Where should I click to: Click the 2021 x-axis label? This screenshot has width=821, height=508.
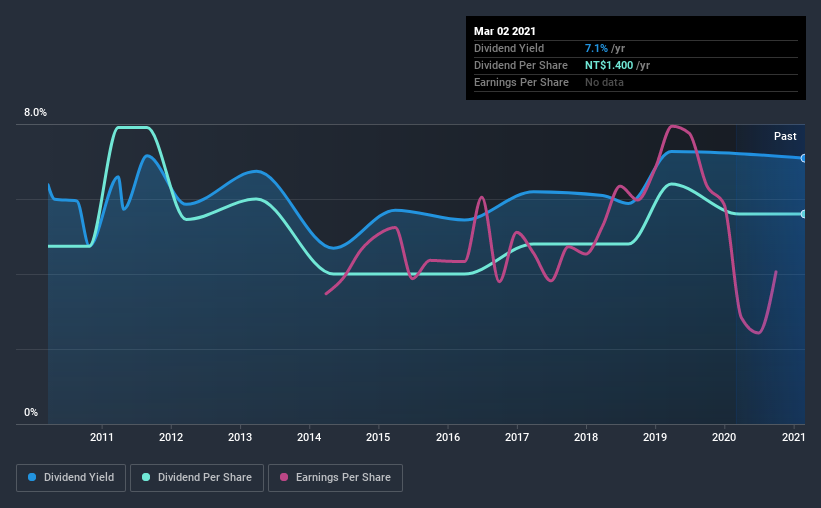pos(793,437)
